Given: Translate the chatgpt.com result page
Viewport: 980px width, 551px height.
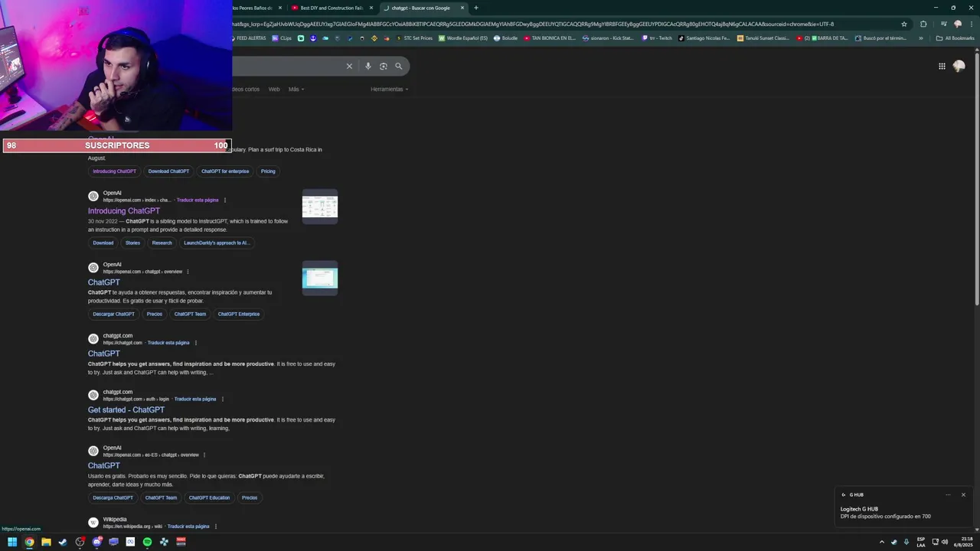Looking at the screenshot, I should point(168,343).
